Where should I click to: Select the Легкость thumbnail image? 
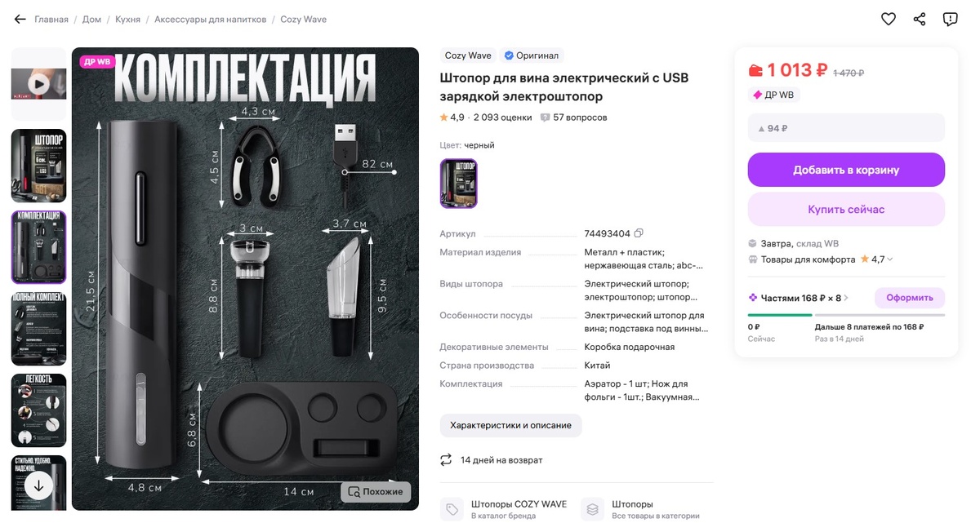click(38, 410)
